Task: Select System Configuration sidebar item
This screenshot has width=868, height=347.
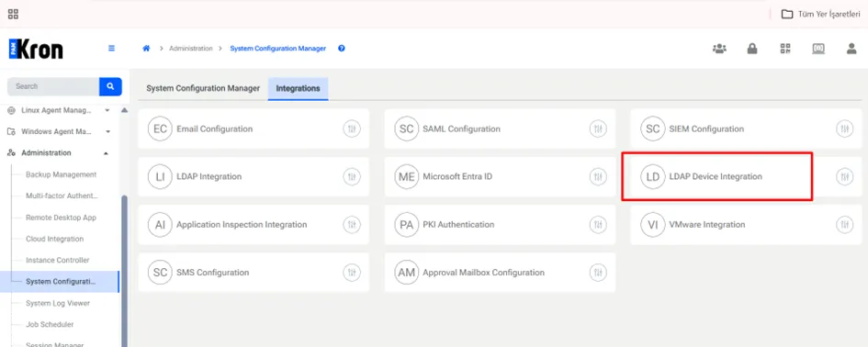Action: pyautogui.click(x=59, y=282)
